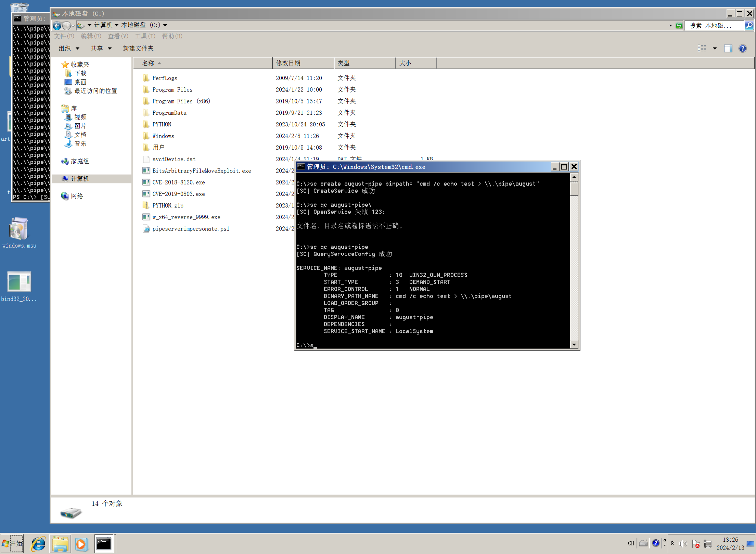756x554 pixels.
Task: Open Explorer help question mark icon
Action: click(x=742, y=49)
